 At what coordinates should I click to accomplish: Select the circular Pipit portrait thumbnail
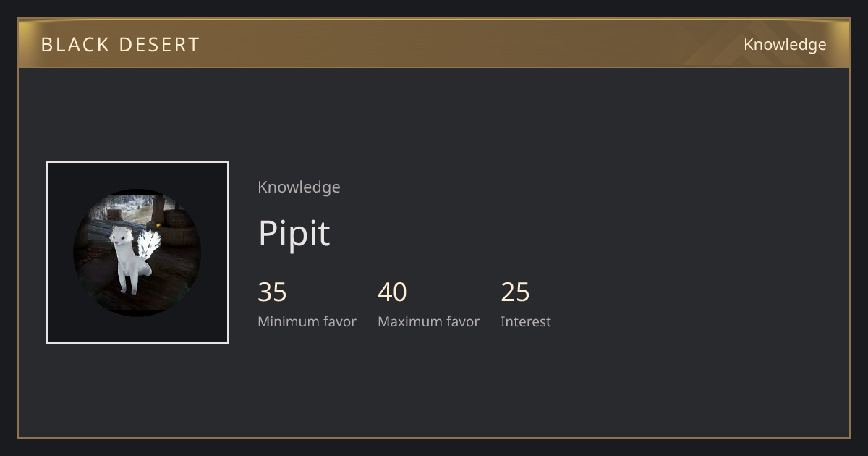click(137, 253)
